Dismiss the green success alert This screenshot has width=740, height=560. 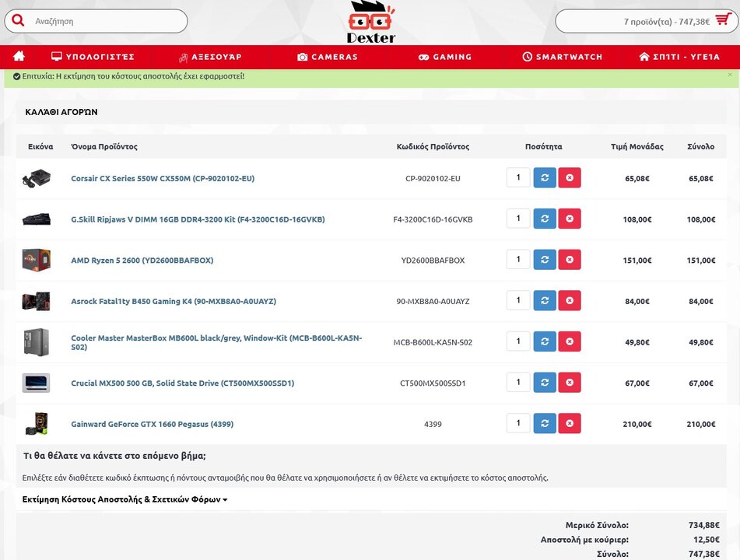[730, 75]
